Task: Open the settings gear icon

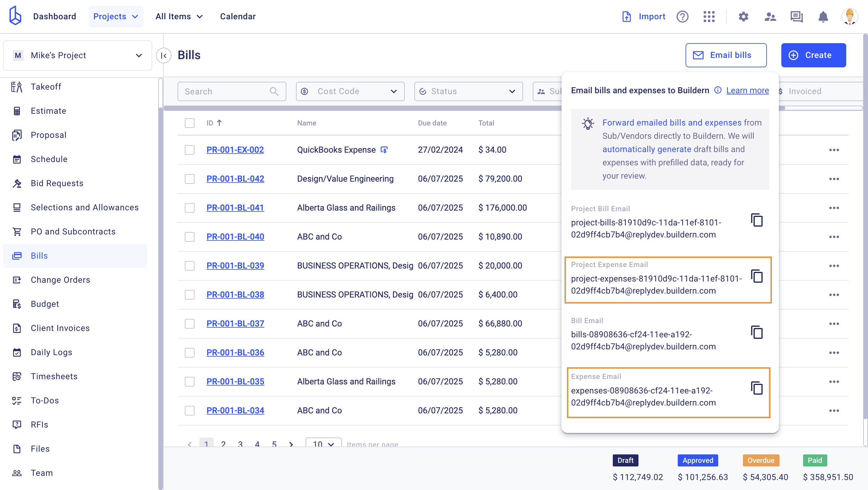Action: pos(743,17)
